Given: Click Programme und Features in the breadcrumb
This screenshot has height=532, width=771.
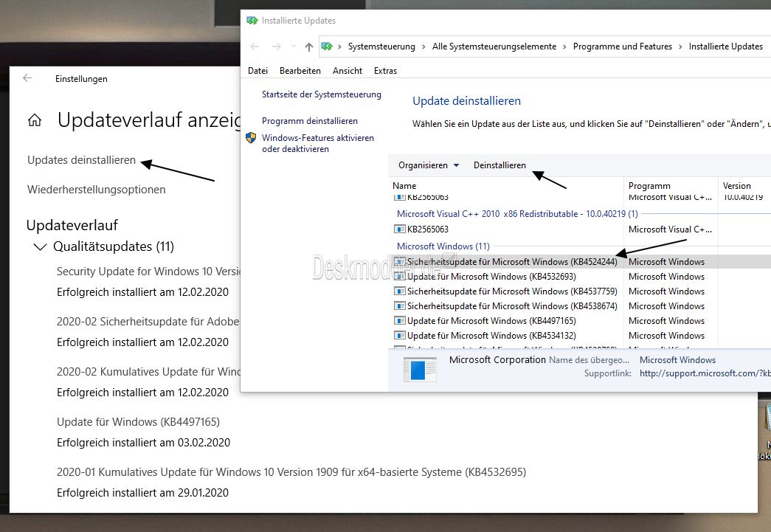Looking at the screenshot, I should (623, 46).
